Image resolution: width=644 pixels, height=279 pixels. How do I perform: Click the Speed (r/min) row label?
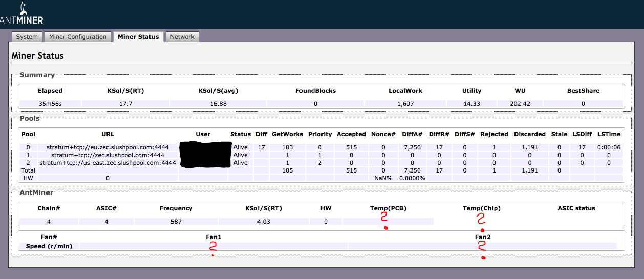click(49, 246)
